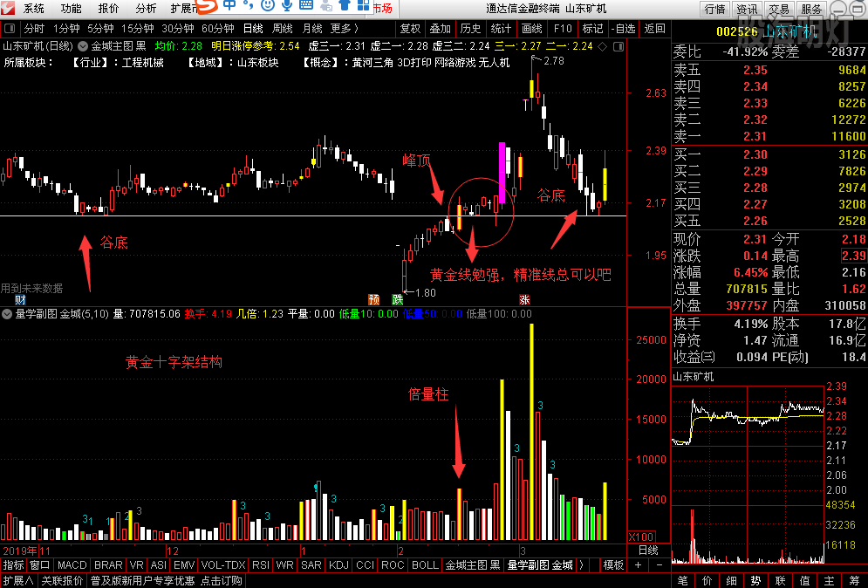The width and height of the screenshot is (868, 588).
Task: Select the 1分钟 period
Action: 66,28
